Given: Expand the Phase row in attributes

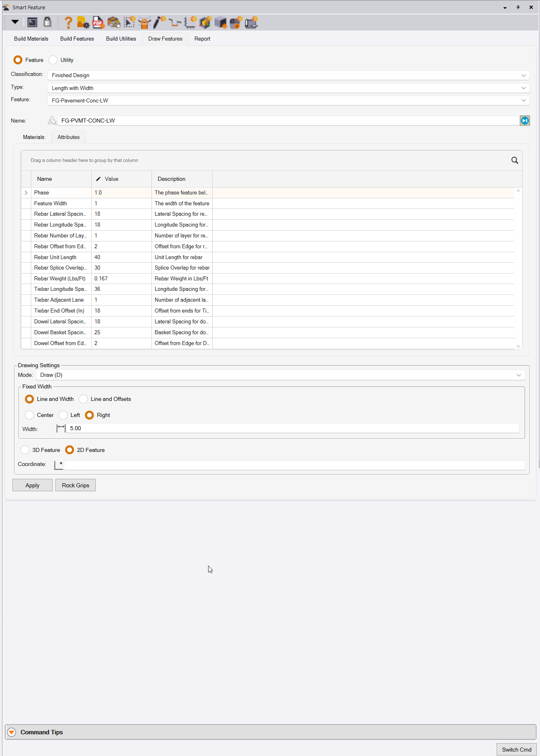Looking at the screenshot, I should 26,193.
